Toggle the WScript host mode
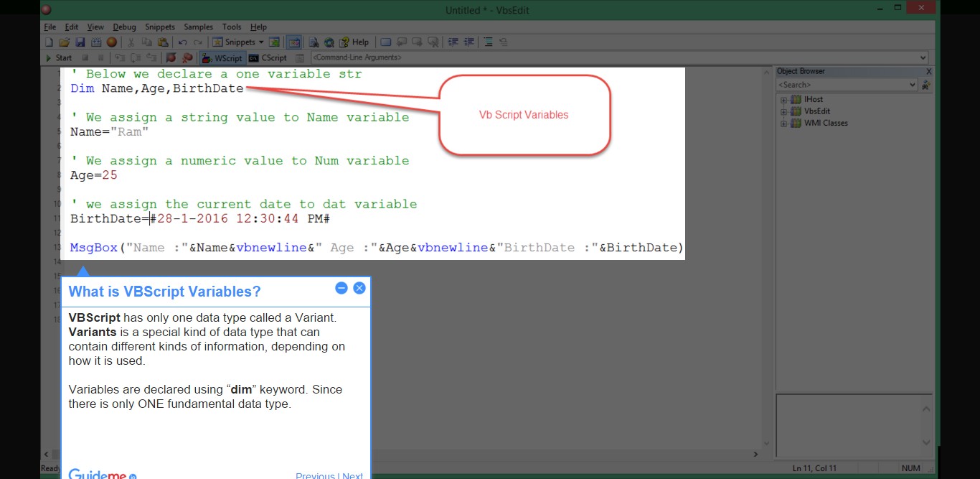 222,58
